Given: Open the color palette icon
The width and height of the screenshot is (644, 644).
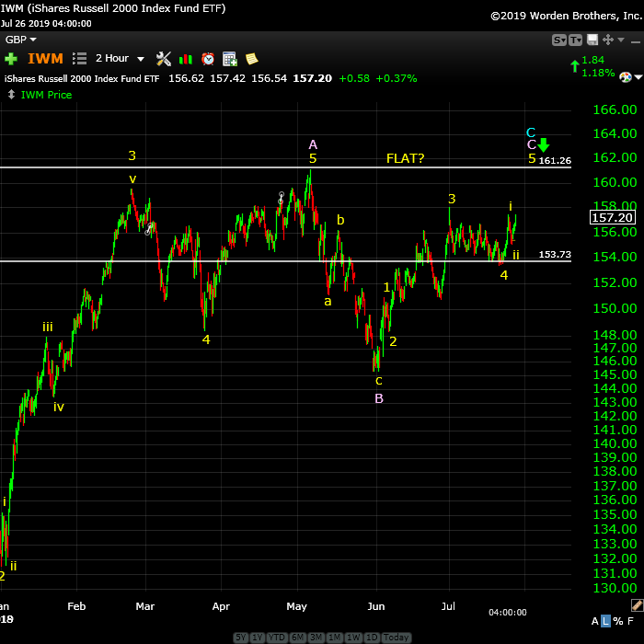Looking at the screenshot, I should point(625,76).
